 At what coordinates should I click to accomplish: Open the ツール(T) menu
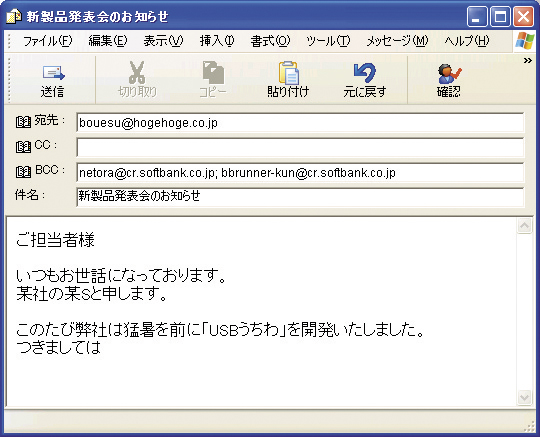coord(328,41)
